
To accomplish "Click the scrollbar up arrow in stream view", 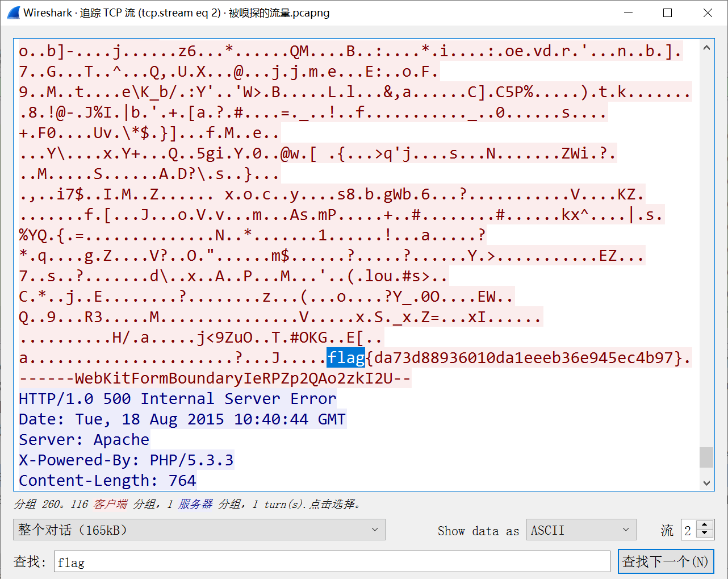I will point(706,48).
